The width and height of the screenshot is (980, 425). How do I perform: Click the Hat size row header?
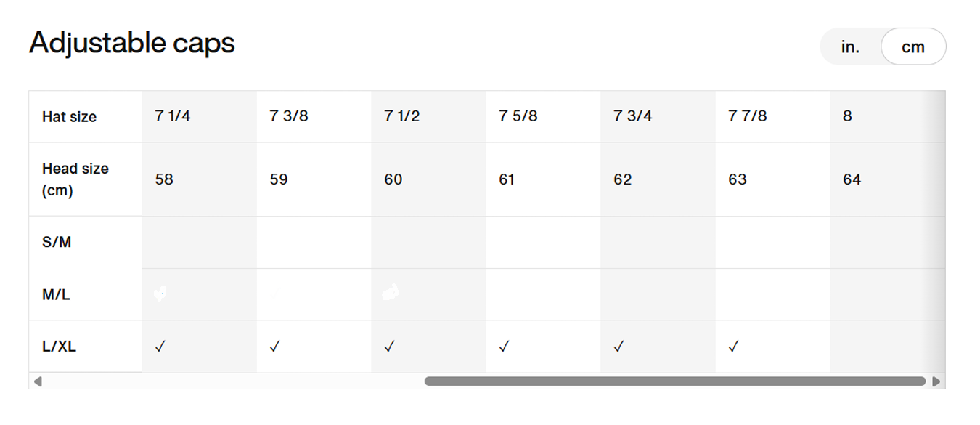(x=70, y=117)
